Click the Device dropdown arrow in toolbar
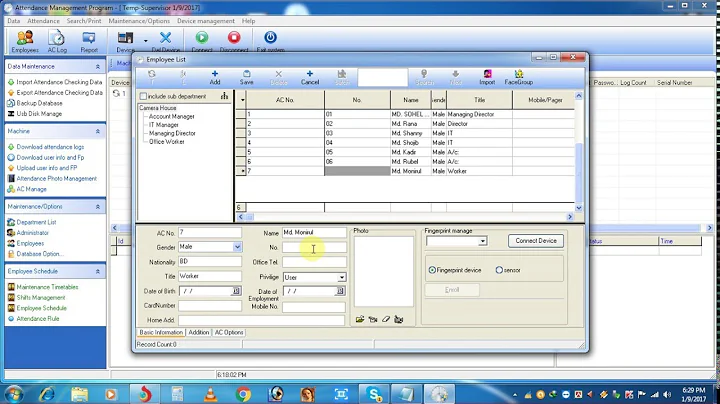Viewport: 720px width, 404px height. [146, 40]
